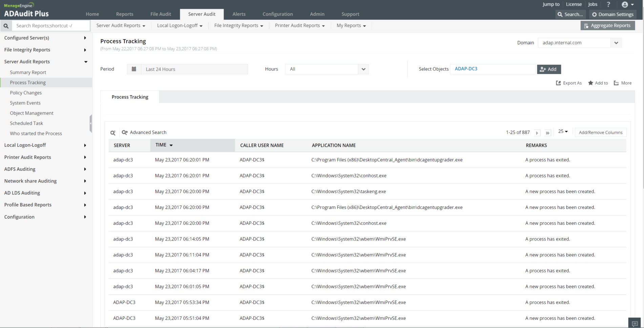The image size is (644, 328).
Task: Open Who started the Process report
Action: click(36, 134)
